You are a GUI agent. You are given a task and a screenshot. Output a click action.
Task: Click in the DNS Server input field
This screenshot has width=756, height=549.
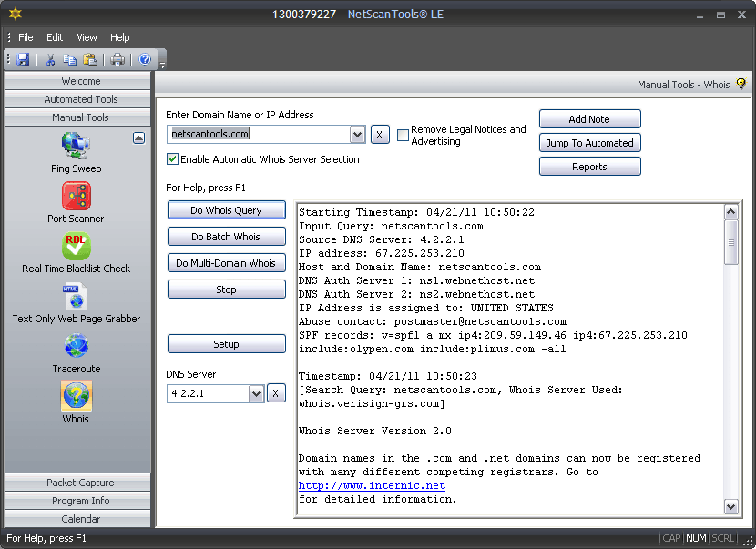click(x=209, y=393)
